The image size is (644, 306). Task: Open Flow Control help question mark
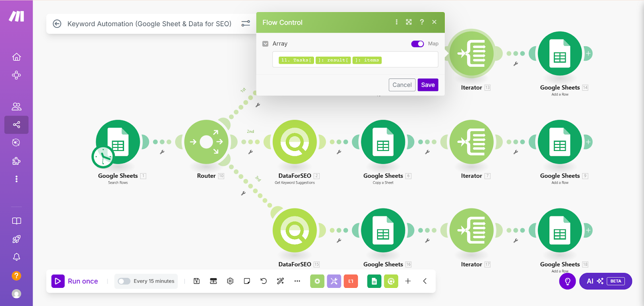(x=422, y=22)
